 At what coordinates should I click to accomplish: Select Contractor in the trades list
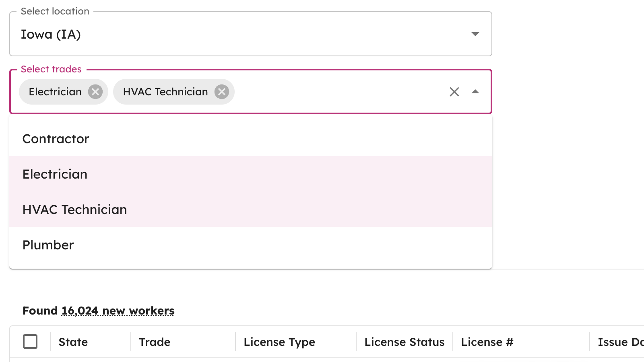click(56, 139)
